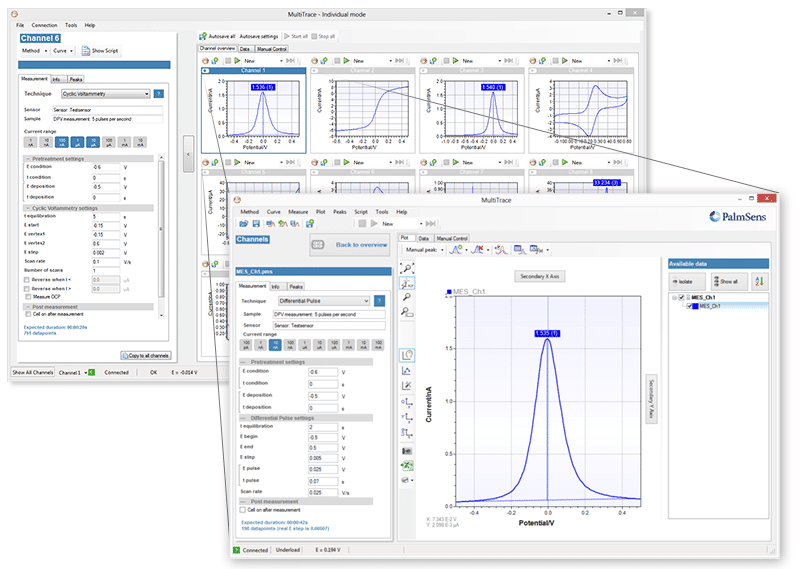Viewport: 800px width, 569px height.
Task: Click E pulse input field
Action: (x=322, y=469)
